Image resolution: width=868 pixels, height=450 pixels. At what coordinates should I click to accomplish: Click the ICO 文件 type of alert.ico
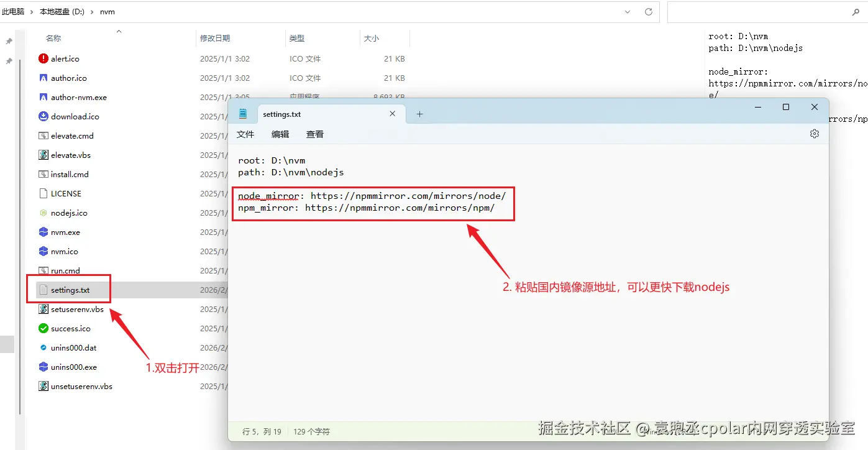point(305,59)
